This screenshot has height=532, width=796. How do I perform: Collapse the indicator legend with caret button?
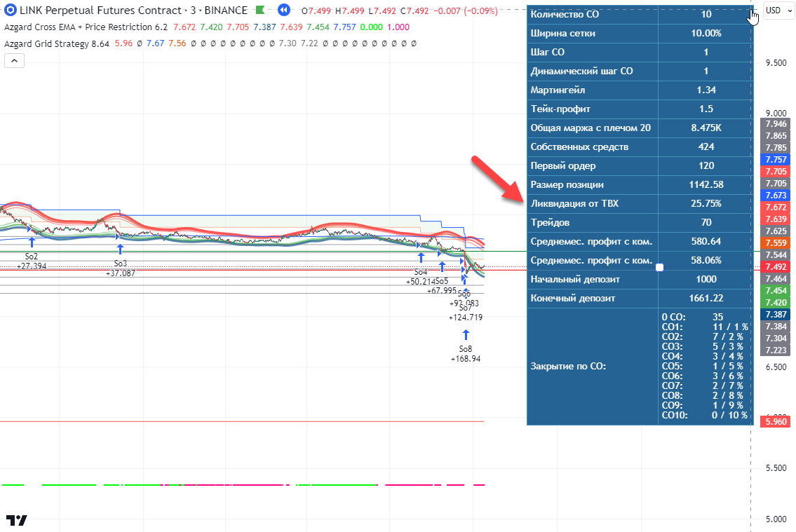(14, 61)
